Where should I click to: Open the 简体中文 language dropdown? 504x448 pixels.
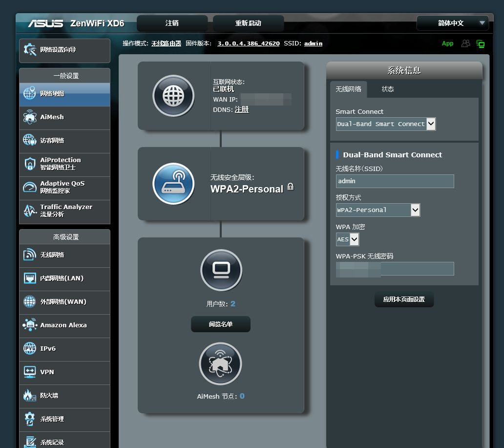coord(453,23)
